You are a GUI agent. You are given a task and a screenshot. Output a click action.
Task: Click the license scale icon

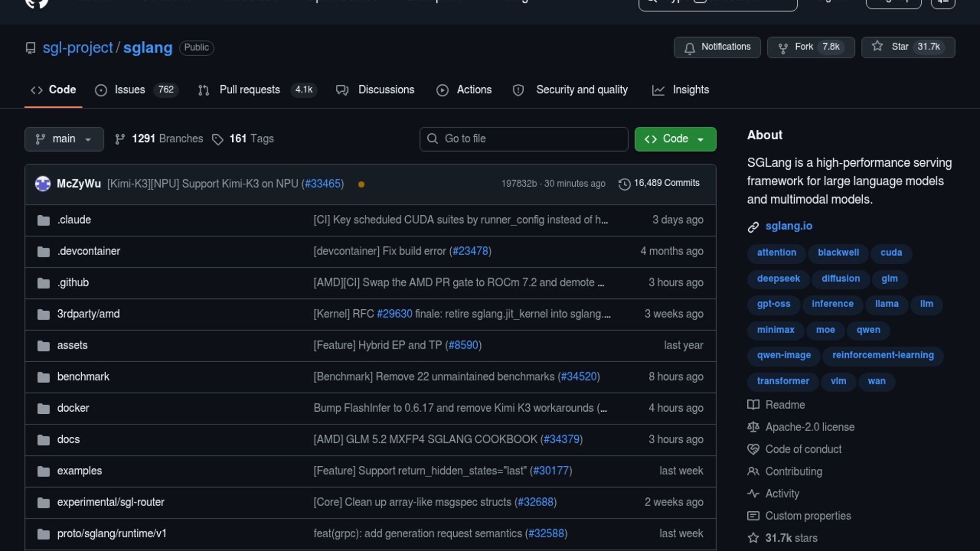pos(753,427)
